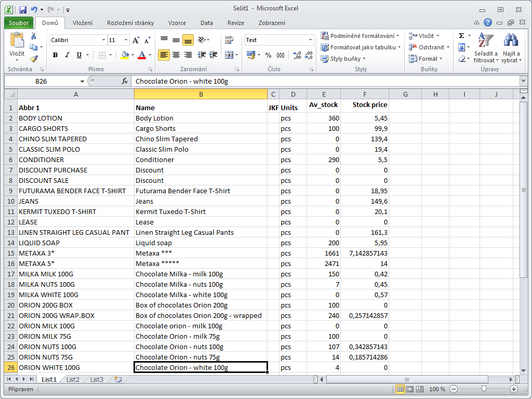
Task: Open Seřadit a filtrovat options
Action: (x=486, y=48)
